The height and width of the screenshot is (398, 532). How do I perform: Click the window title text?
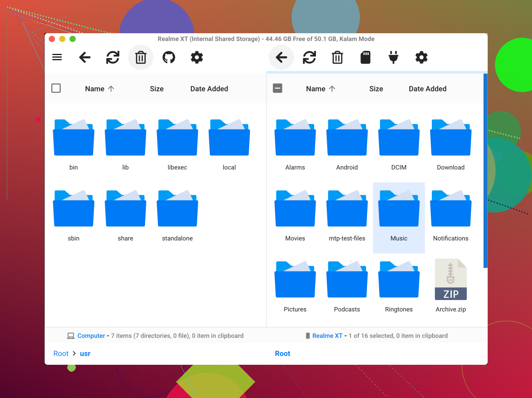pos(266,39)
